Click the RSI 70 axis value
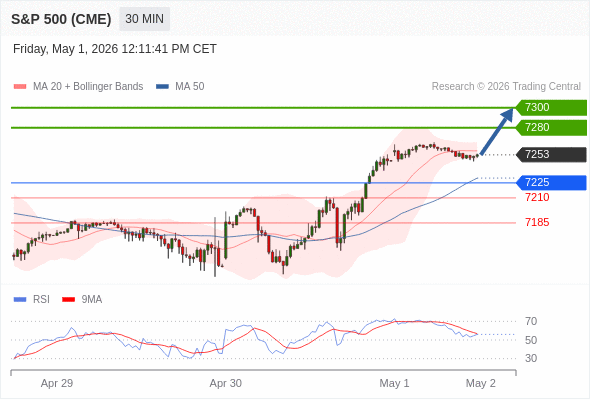Image resolution: width=590 pixels, height=400 pixels. click(531, 321)
